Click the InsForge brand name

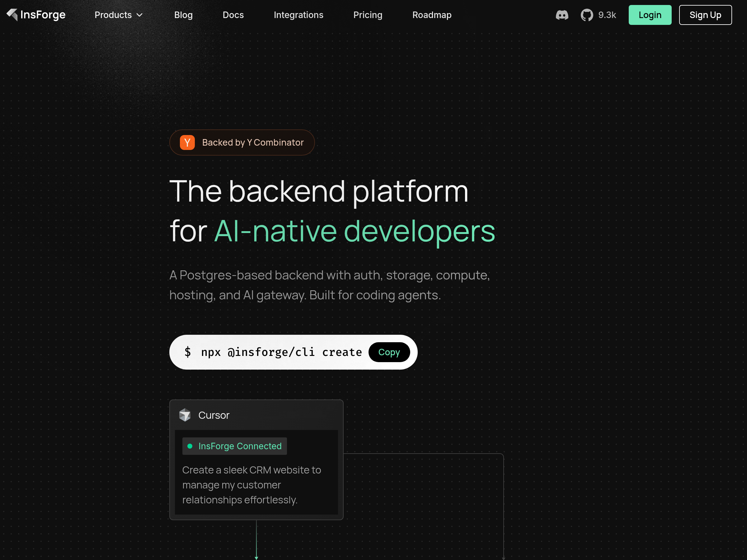tap(43, 15)
